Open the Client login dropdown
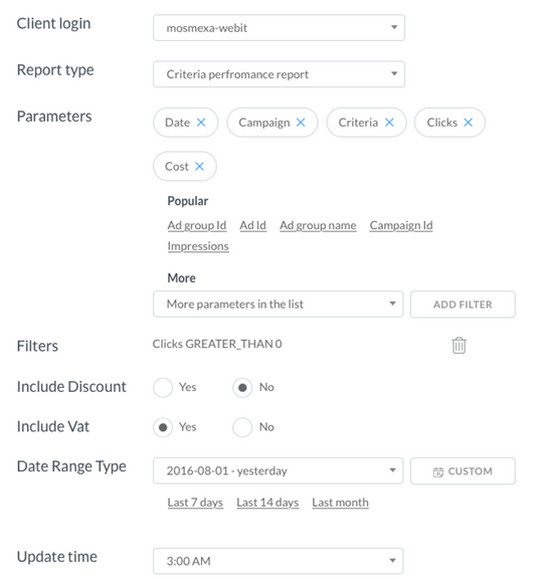 pyautogui.click(x=279, y=28)
